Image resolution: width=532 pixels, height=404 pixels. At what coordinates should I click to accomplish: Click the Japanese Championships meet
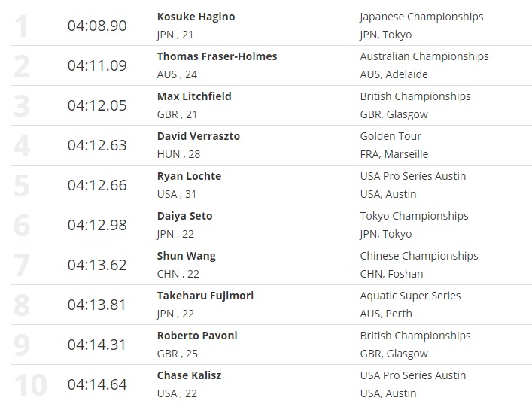pos(421,17)
